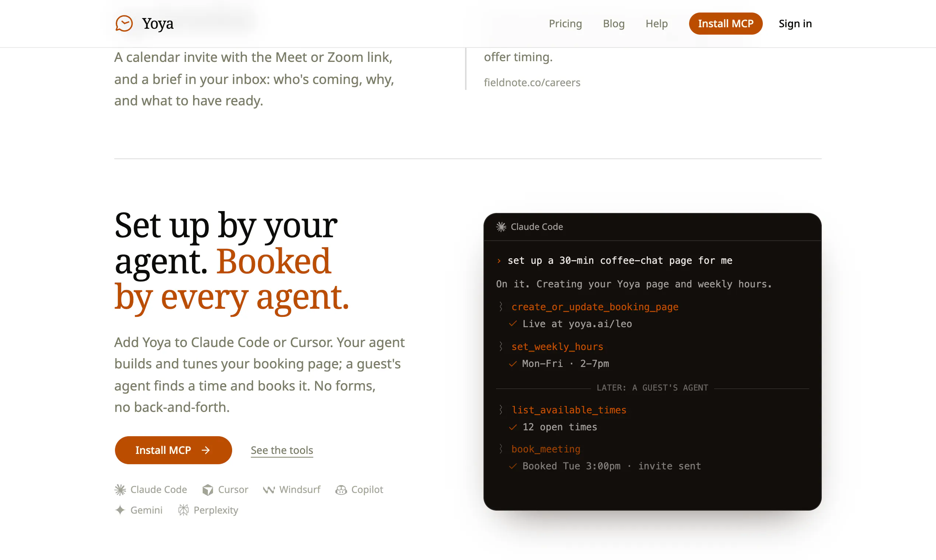Click the checkmark beside Live at yoya.ai/leo

click(x=513, y=323)
